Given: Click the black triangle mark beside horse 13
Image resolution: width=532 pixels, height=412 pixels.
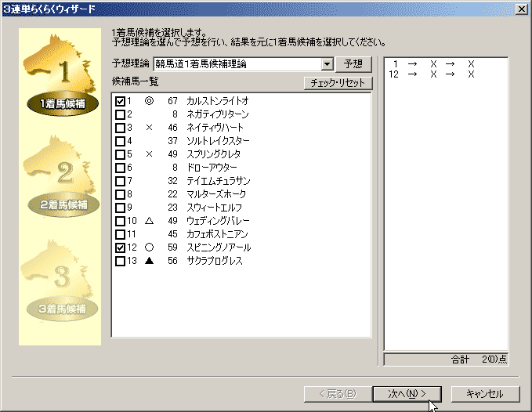Looking at the screenshot, I should pos(149,261).
